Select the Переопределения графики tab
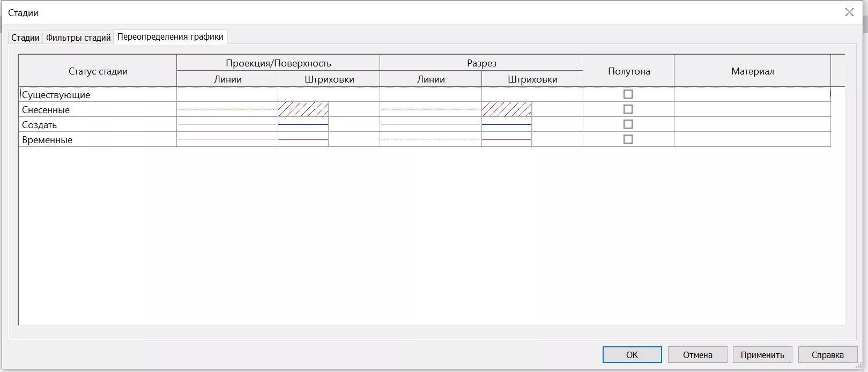The height and width of the screenshot is (372, 868). coord(170,37)
